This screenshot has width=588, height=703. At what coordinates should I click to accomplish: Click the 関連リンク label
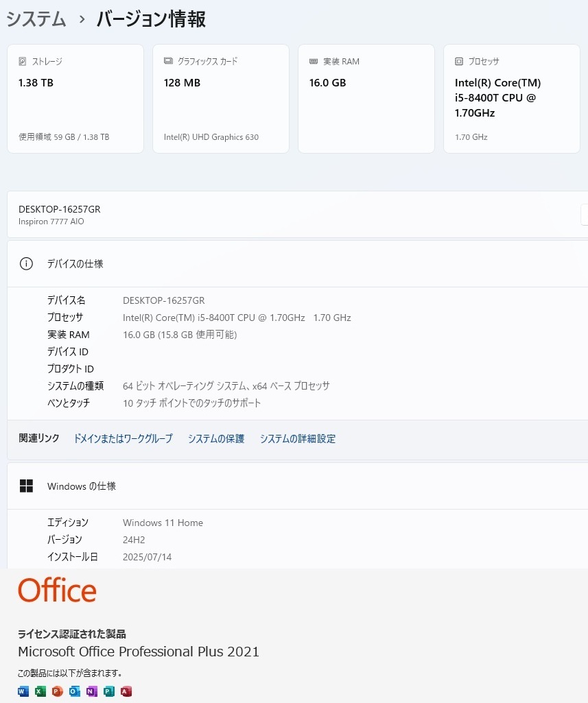pyautogui.click(x=39, y=438)
